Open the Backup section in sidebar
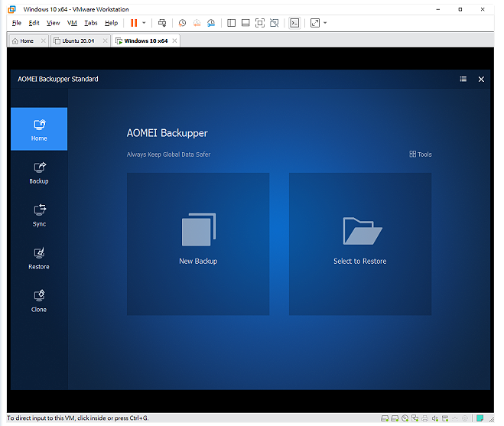 (39, 173)
